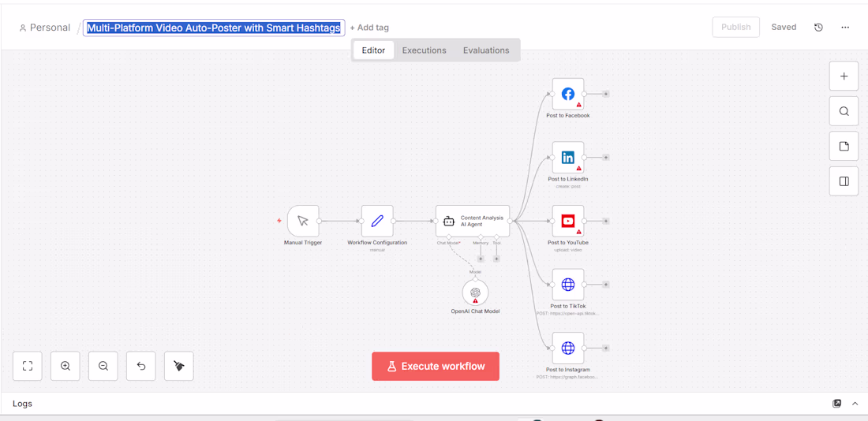The width and height of the screenshot is (868, 421).
Task: Open the workflow history icon
Action: point(819,27)
